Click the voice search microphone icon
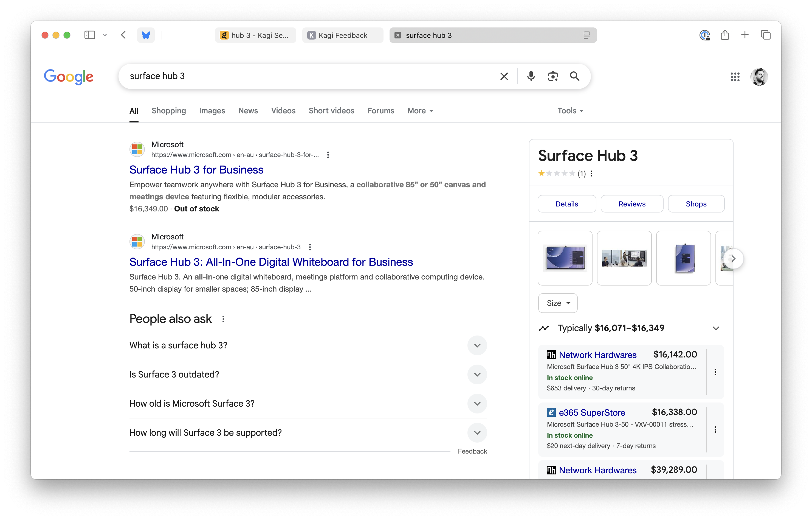The height and width of the screenshot is (520, 812). pyautogui.click(x=531, y=76)
